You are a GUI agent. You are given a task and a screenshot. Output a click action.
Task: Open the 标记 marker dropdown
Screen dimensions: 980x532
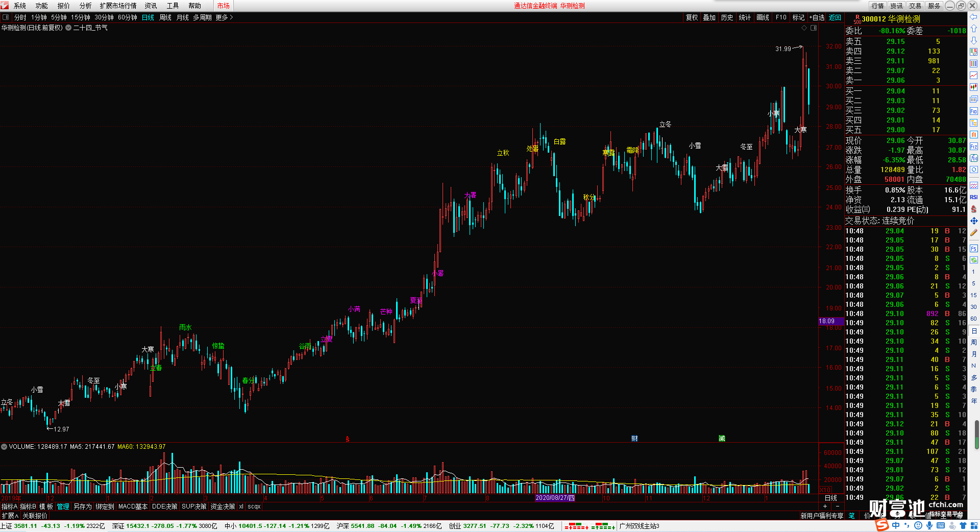[x=799, y=17]
